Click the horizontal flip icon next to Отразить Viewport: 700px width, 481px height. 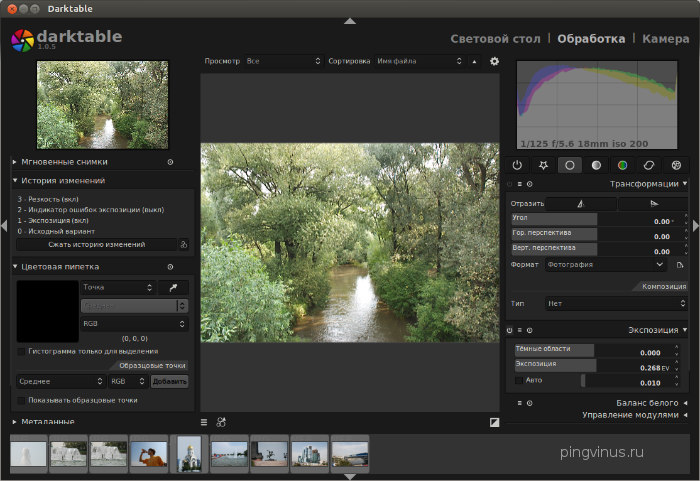581,203
